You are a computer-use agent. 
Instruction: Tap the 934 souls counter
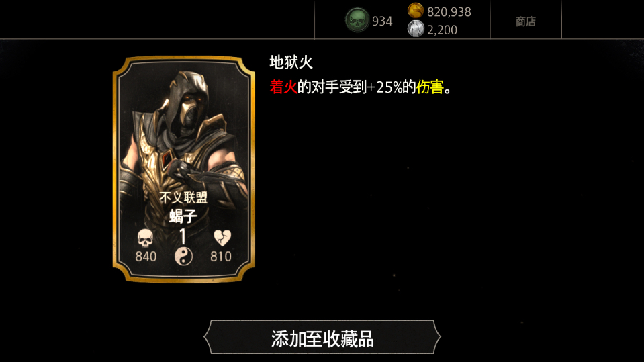(x=382, y=21)
